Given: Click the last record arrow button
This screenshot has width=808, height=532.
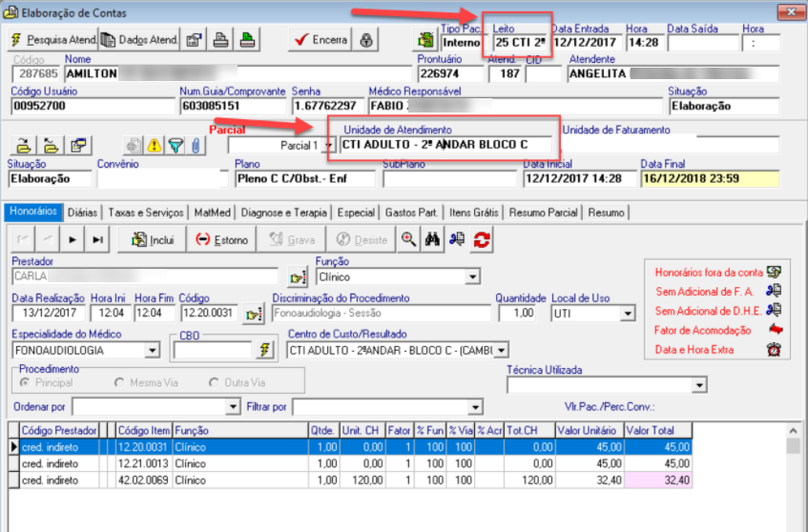Looking at the screenshot, I should [97, 239].
